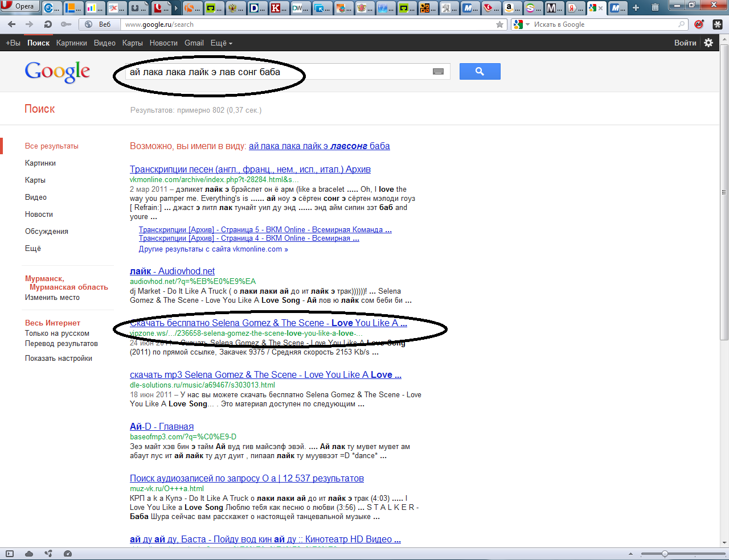Click the suggested spelling correction link

pos(320,146)
